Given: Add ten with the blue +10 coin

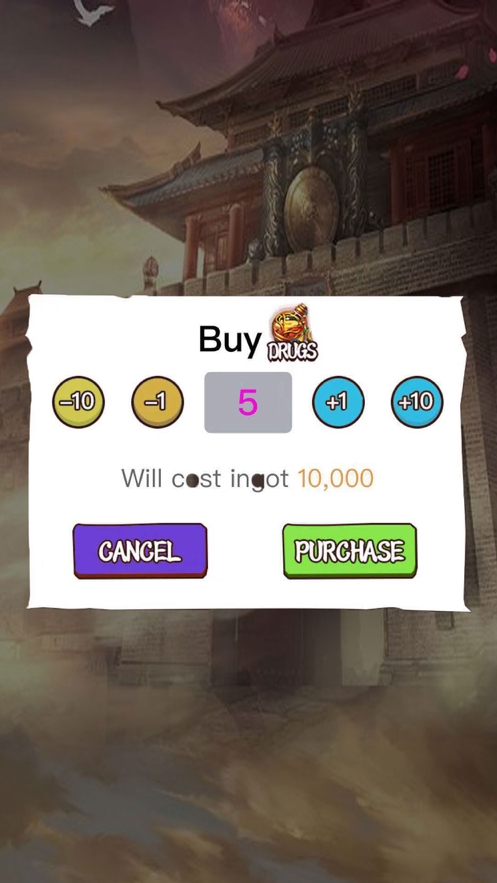Looking at the screenshot, I should tap(417, 402).
